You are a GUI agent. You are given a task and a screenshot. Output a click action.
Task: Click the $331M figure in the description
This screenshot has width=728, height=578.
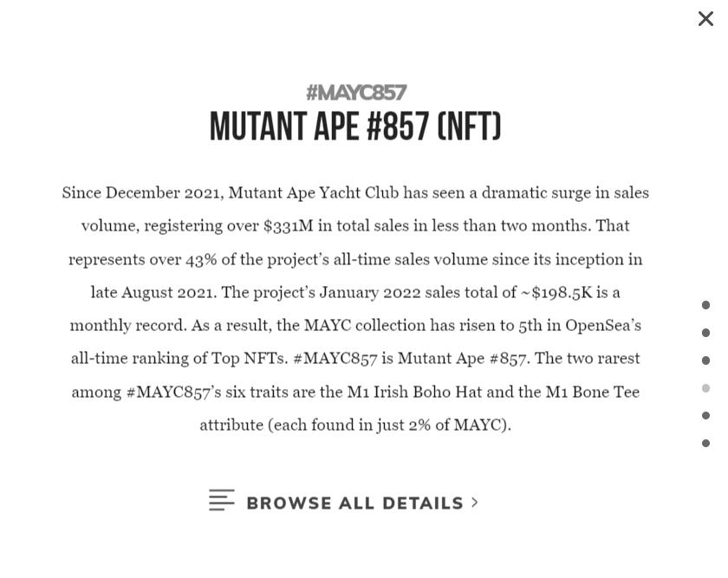coord(289,226)
